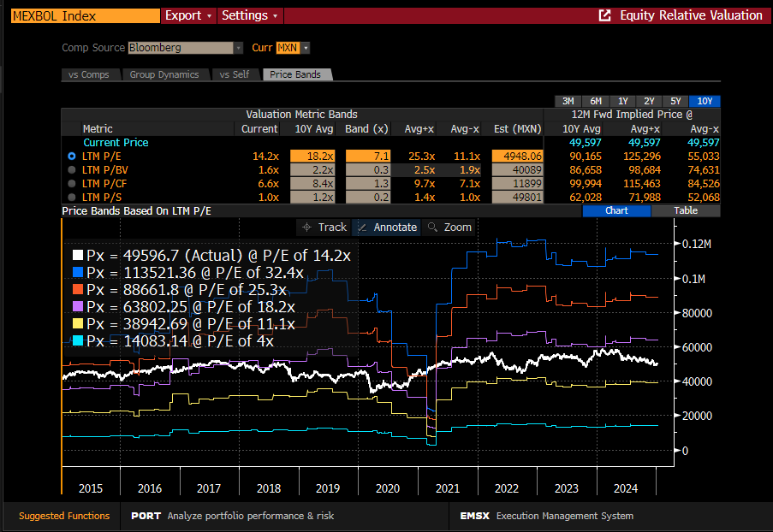The image size is (773, 532).
Task: Set the time range to 10Y
Action: click(705, 101)
